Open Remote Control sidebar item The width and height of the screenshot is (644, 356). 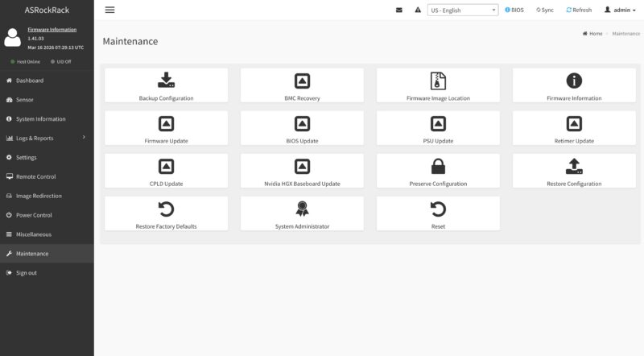pos(47,176)
